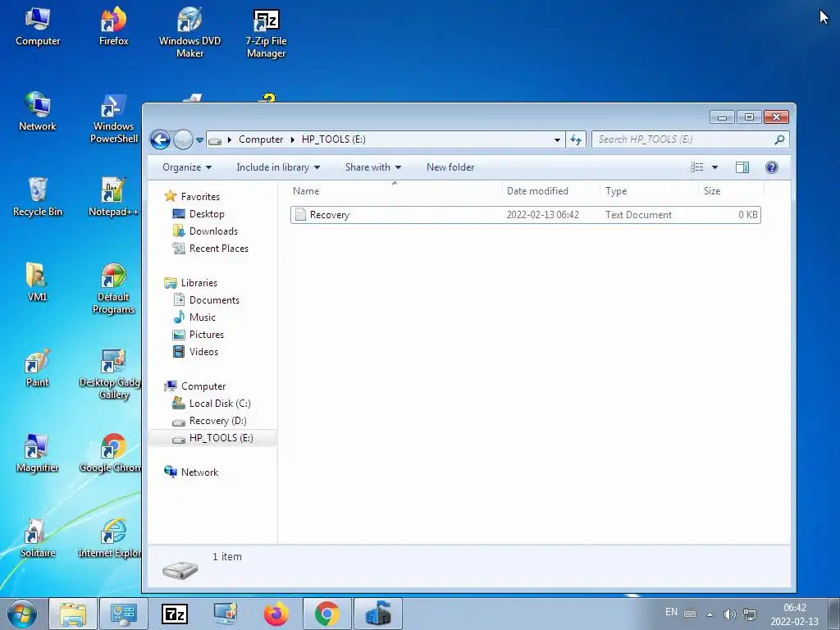This screenshot has height=630, width=840.
Task: Click the Explorer forward navigation button
Action: (x=183, y=139)
